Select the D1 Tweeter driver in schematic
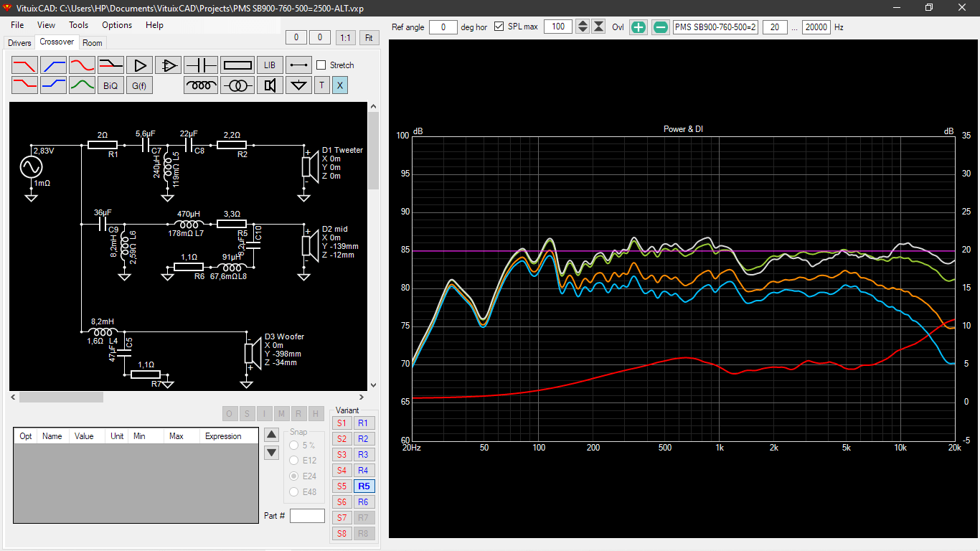Image resolution: width=980 pixels, height=551 pixels. point(309,165)
